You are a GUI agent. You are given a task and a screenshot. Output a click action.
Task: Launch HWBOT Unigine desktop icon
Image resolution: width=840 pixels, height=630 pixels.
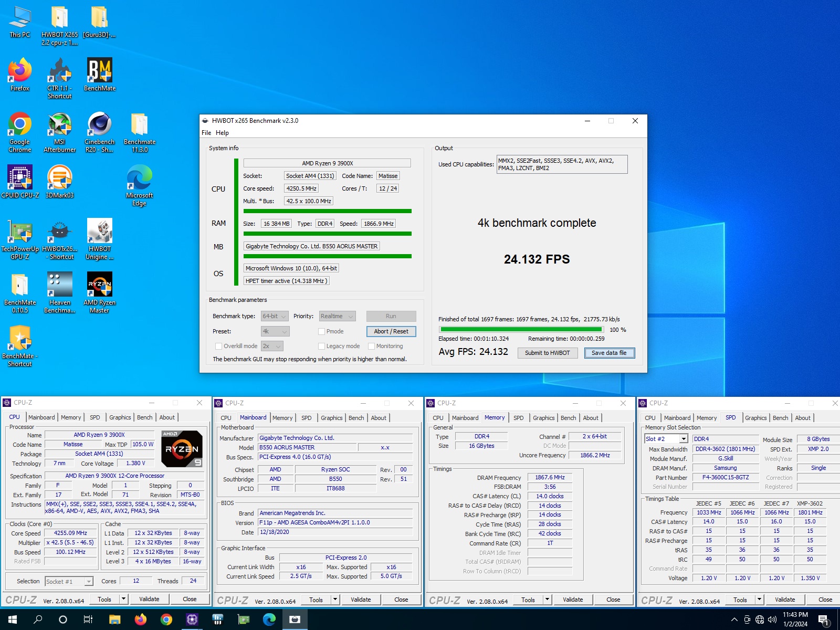pyautogui.click(x=99, y=239)
